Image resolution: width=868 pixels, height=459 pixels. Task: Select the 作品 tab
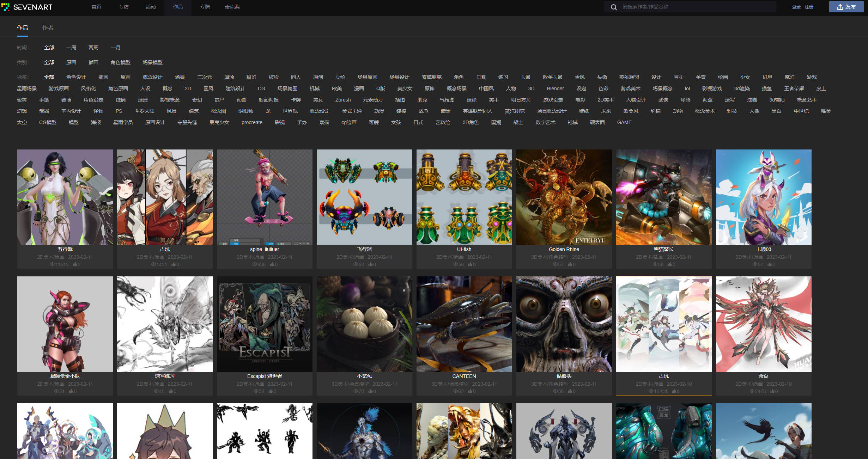click(23, 28)
